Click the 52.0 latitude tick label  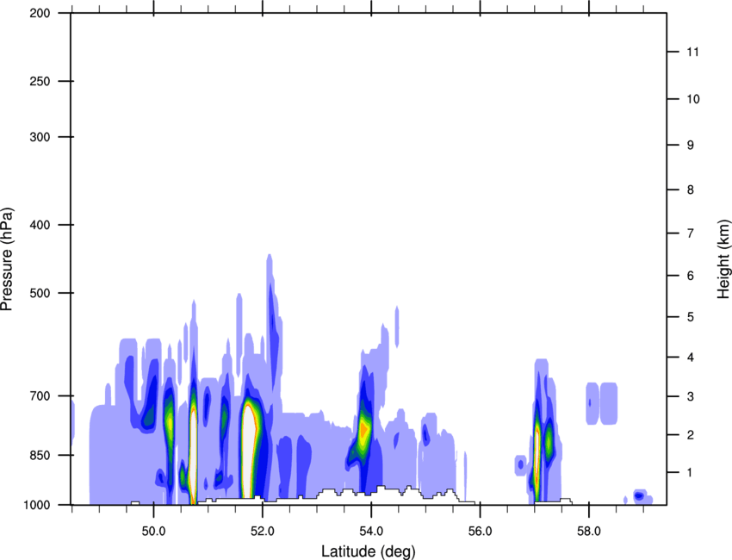click(263, 532)
